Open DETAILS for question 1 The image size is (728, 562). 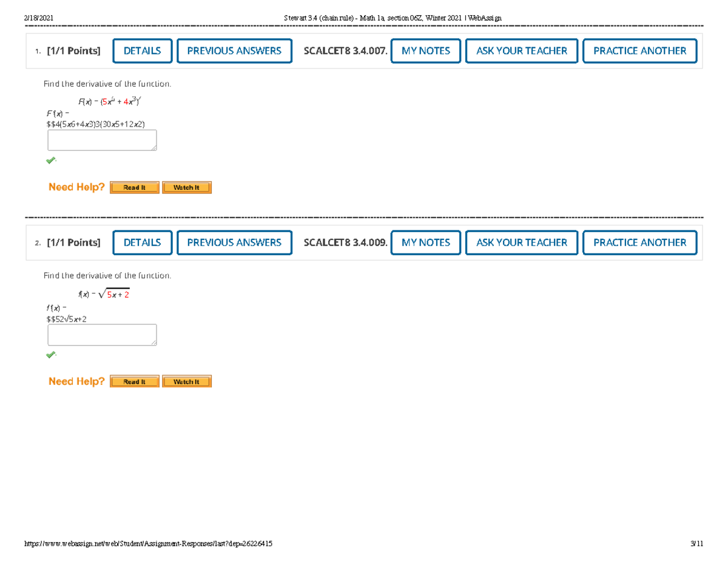tap(143, 51)
